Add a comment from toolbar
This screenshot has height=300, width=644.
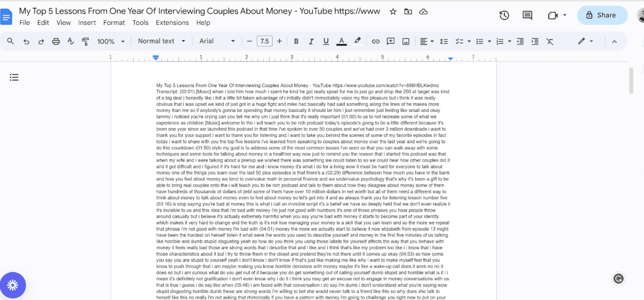point(391,41)
